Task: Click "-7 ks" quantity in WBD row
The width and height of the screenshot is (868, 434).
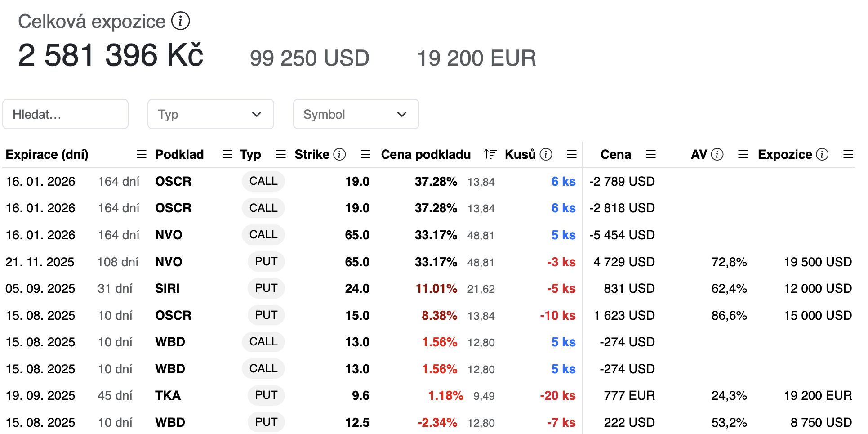Action: pos(561,422)
